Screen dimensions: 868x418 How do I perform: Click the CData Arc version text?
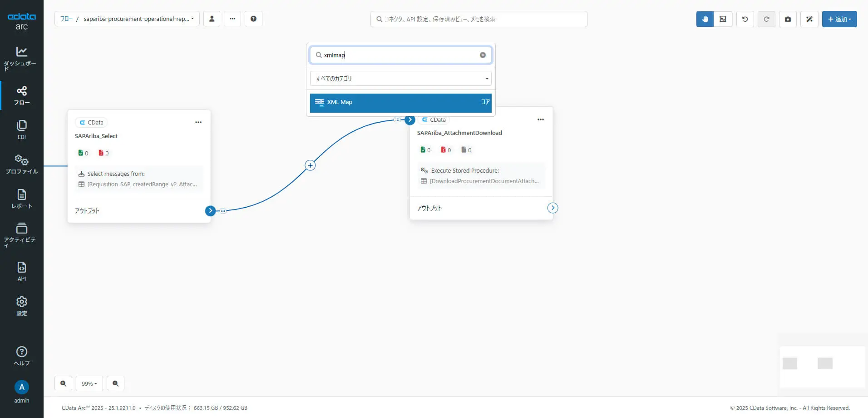click(x=99, y=408)
